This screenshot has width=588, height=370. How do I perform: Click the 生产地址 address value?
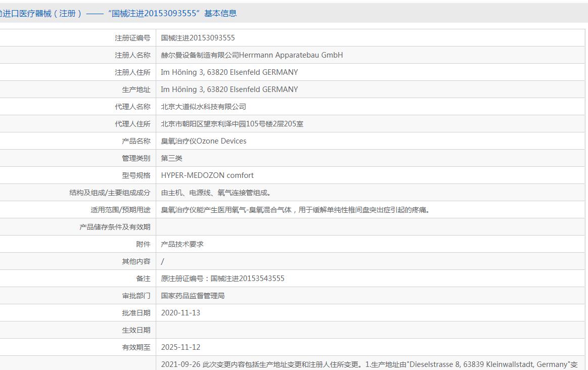pyautogui.click(x=230, y=89)
